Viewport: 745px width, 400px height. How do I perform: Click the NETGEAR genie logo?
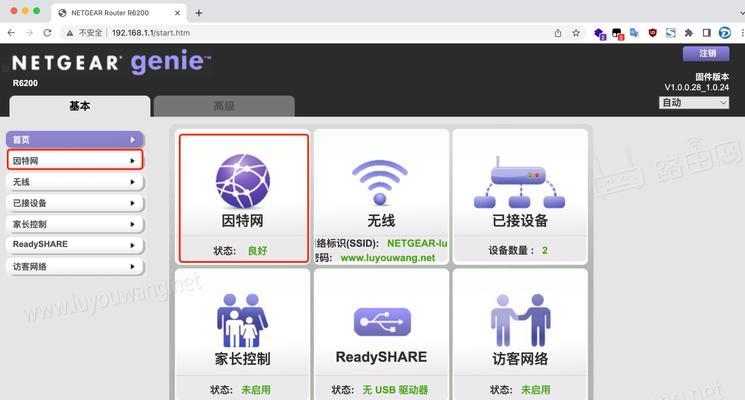[x=111, y=62]
